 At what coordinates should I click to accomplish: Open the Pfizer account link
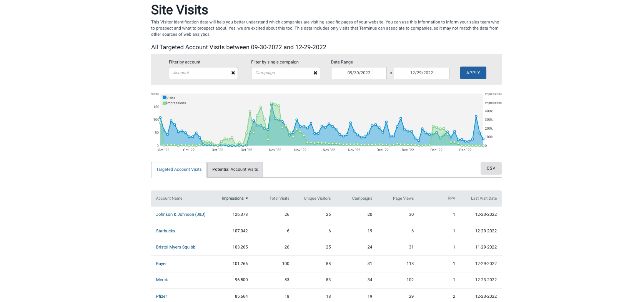[161, 297]
